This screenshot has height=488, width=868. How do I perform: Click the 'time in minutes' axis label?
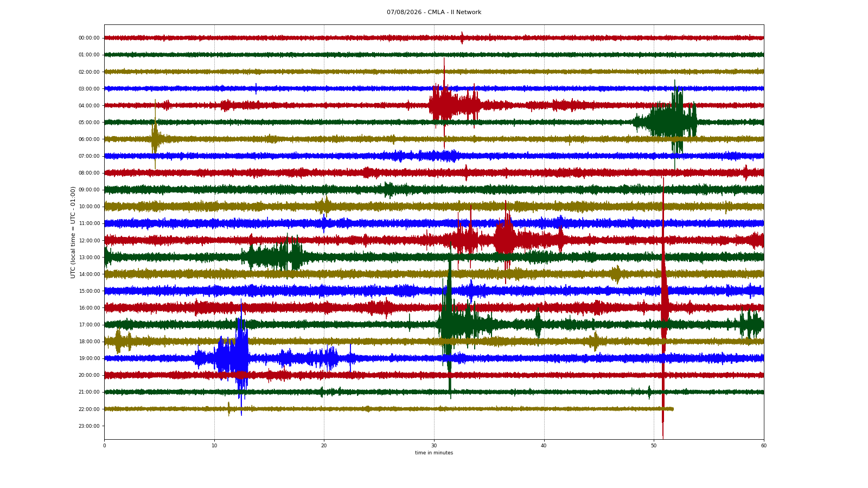coord(434,453)
